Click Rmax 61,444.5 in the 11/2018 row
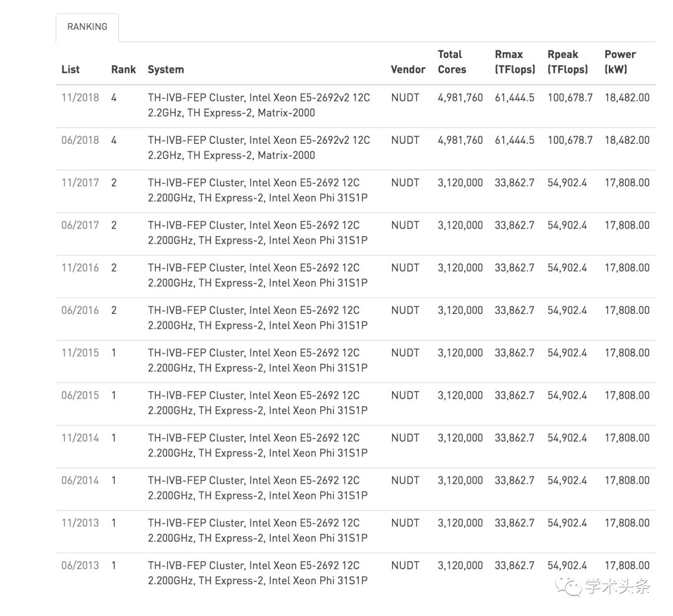Screen dimensions: 673x616 (515, 98)
